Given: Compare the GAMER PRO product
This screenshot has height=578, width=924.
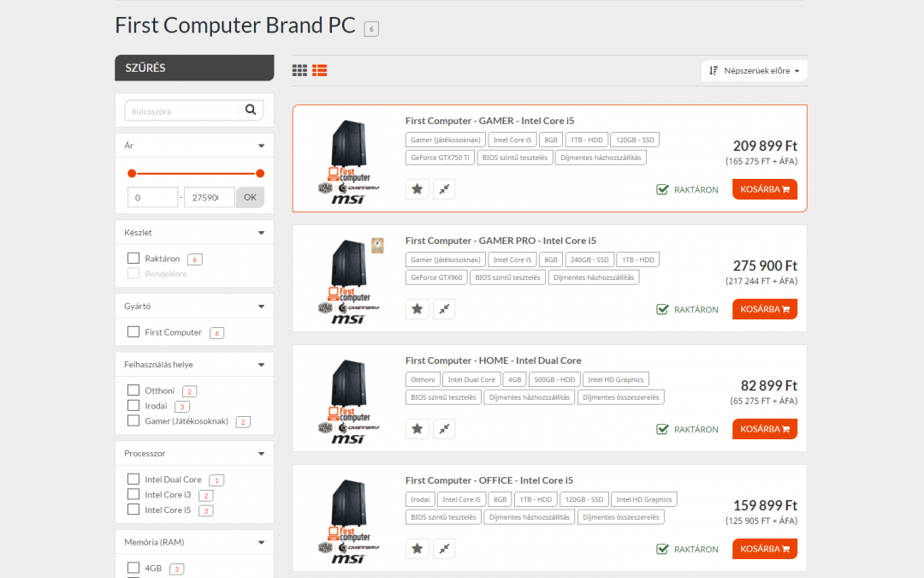Looking at the screenshot, I should [444, 309].
